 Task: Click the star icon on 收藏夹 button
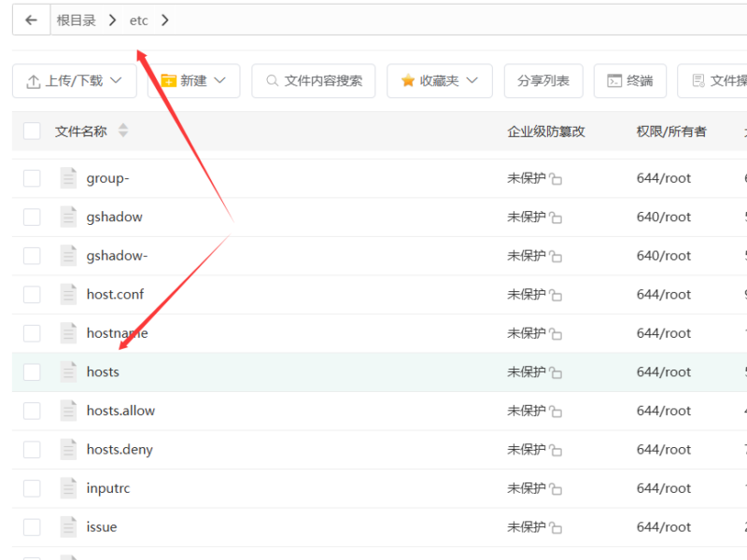point(408,81)
